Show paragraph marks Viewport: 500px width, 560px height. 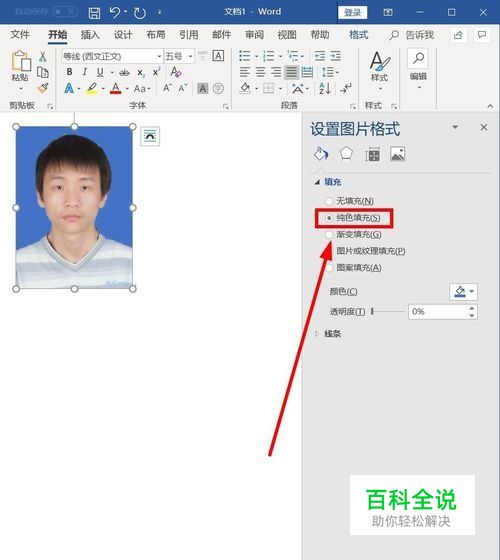(345, 88)
